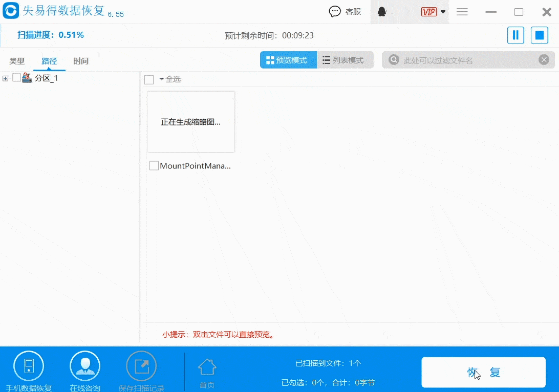This screenshot has height=392, width=559.
Task: Check the 全选 select-all checkbox
Action: (148, 79)
